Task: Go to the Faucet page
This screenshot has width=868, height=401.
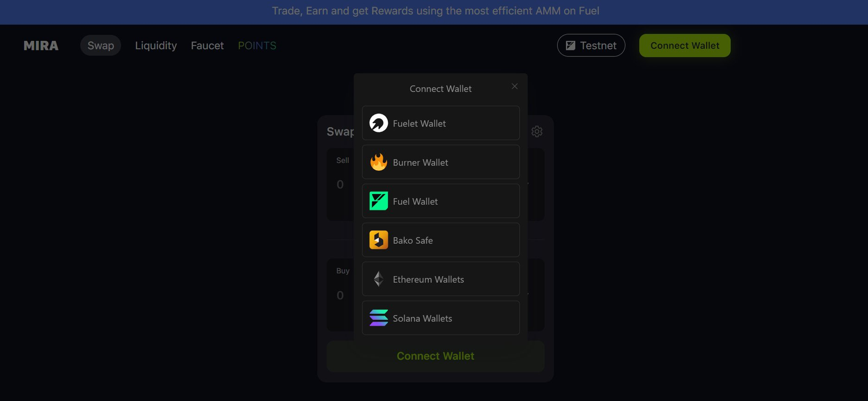Action: [x=207, y=46]
